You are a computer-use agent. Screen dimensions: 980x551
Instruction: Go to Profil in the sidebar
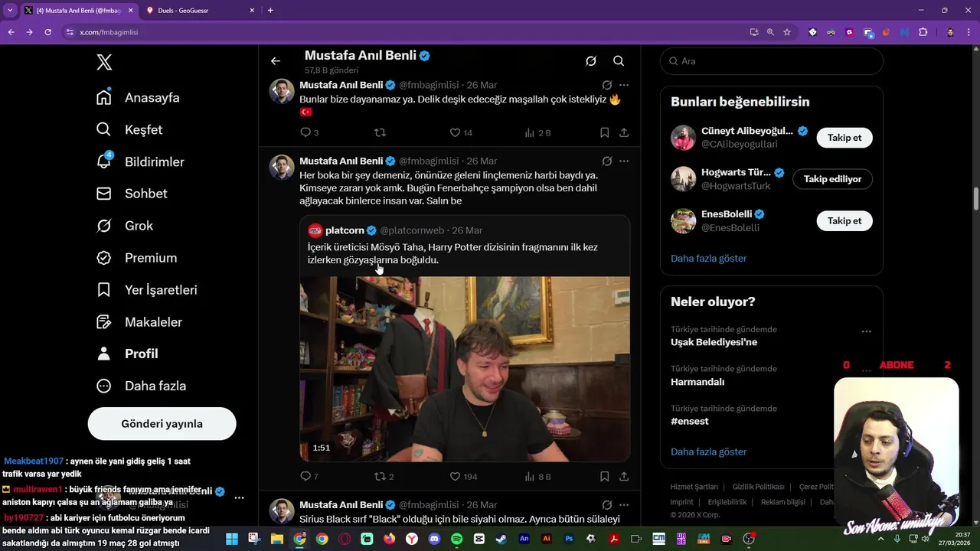127,354
